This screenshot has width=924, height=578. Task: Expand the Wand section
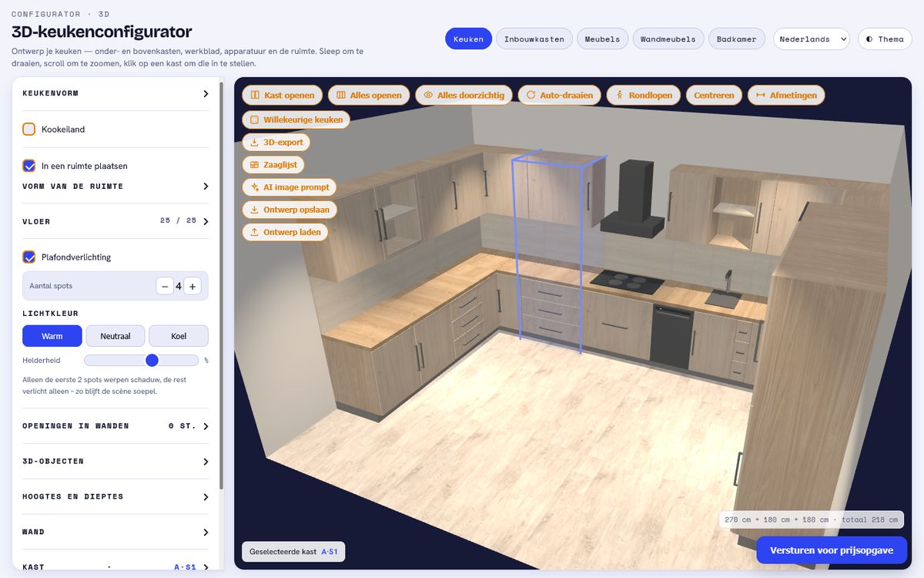[115, 532]
